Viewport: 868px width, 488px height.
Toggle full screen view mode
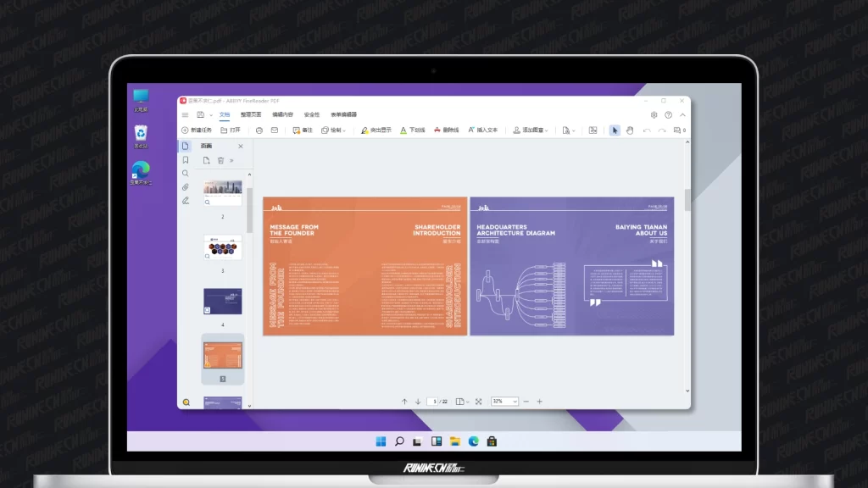coord(479,402)
